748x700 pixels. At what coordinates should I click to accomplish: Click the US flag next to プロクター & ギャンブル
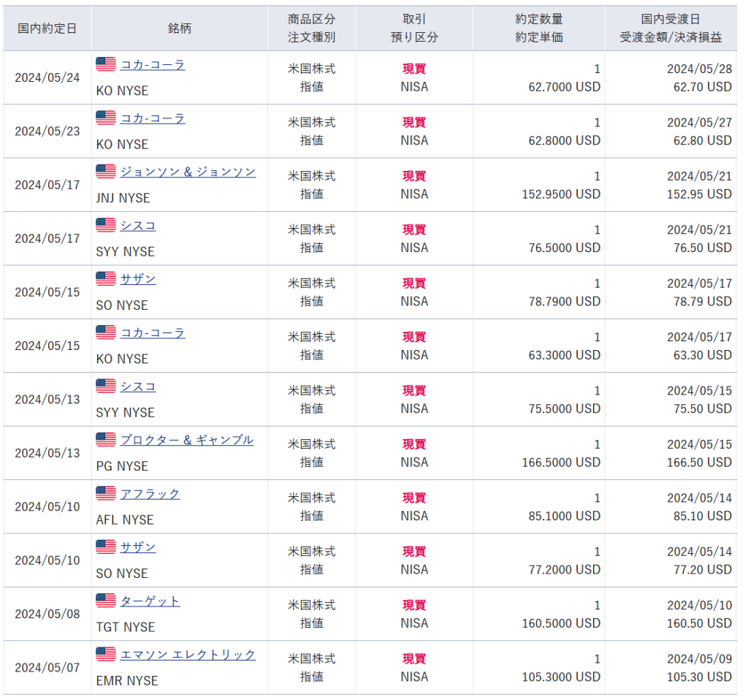[106, 440]
